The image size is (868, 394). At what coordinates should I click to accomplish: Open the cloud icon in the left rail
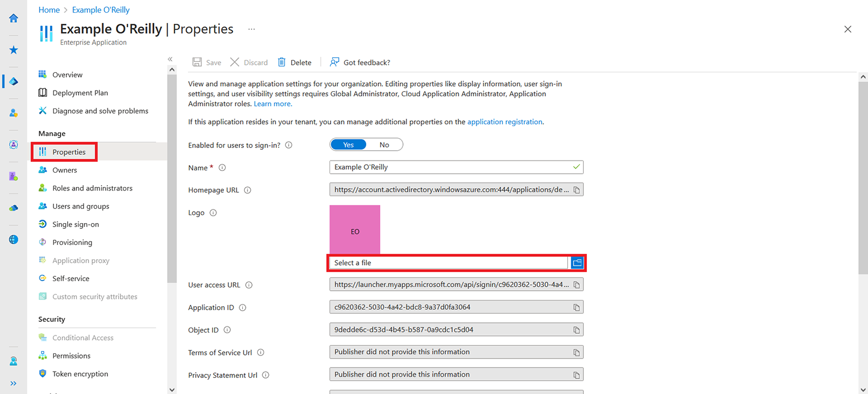click(x=13, y=208)
